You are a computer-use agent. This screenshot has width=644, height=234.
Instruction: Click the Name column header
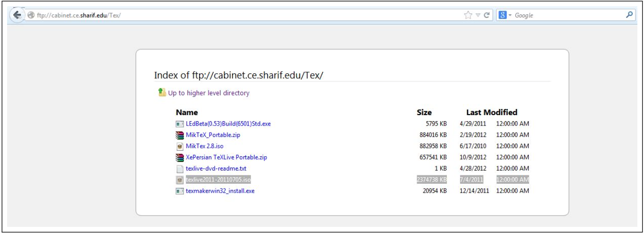(187, 113)
